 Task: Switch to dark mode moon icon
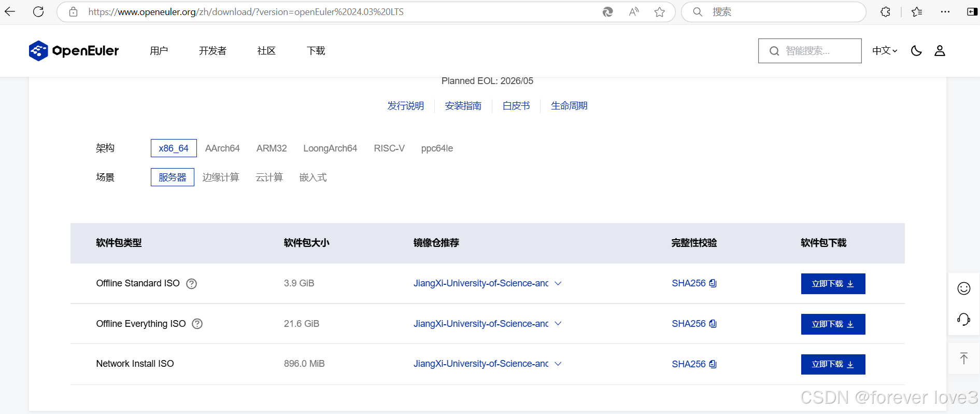click(916, 51)
